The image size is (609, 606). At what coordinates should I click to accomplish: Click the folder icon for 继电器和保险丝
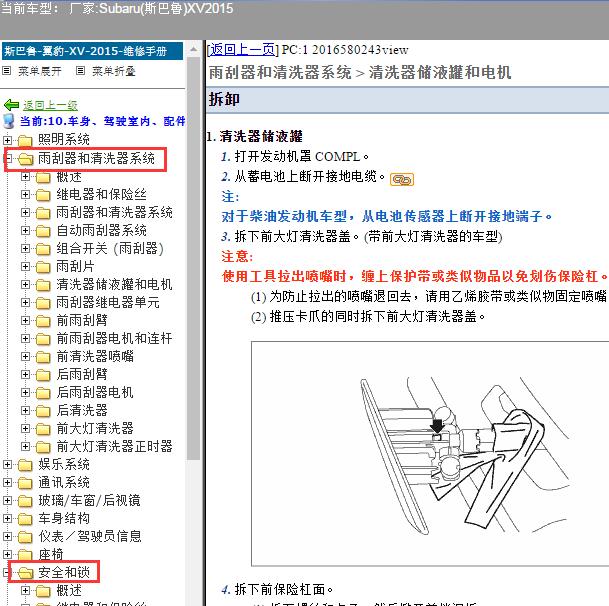pos(43,195)
